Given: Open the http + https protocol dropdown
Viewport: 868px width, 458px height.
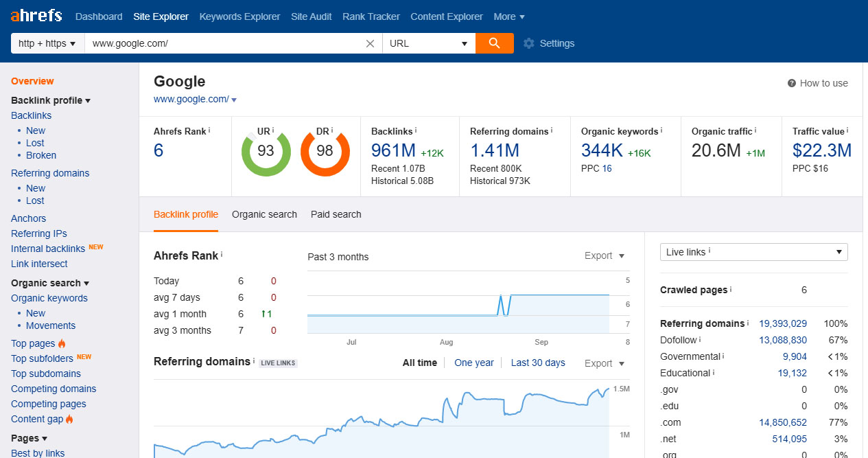Looking at the screenshot, I should coord(47,43).
